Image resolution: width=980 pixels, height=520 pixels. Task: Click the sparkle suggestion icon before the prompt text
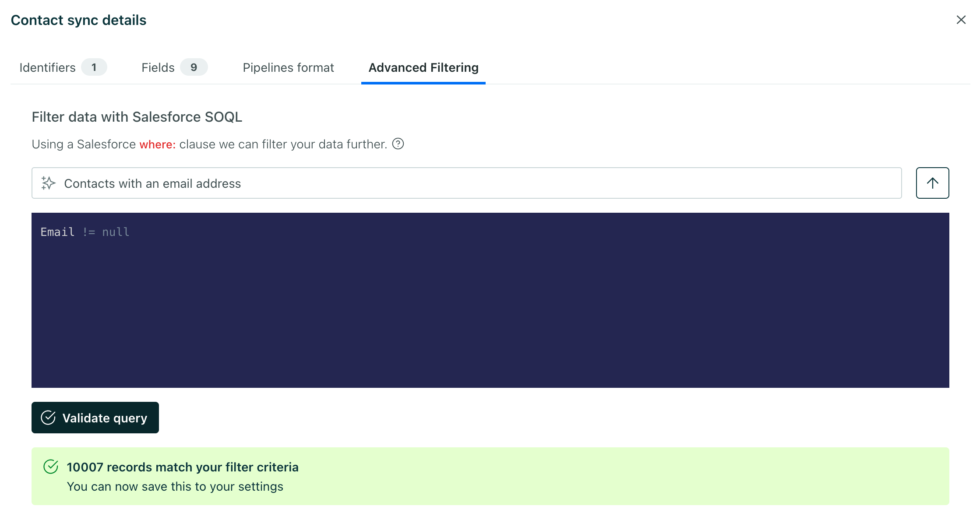(x=49, y=183)
